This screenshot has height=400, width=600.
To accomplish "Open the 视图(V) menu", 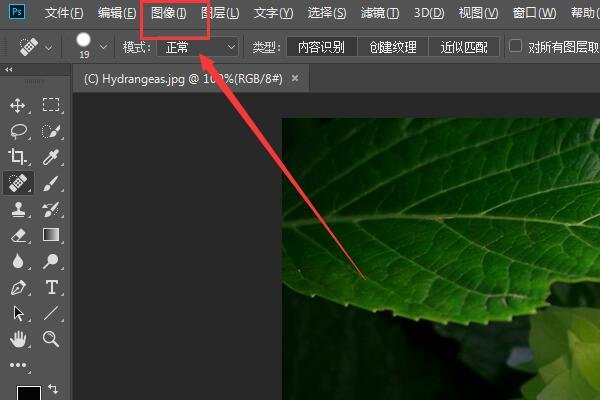I will 478,13.
